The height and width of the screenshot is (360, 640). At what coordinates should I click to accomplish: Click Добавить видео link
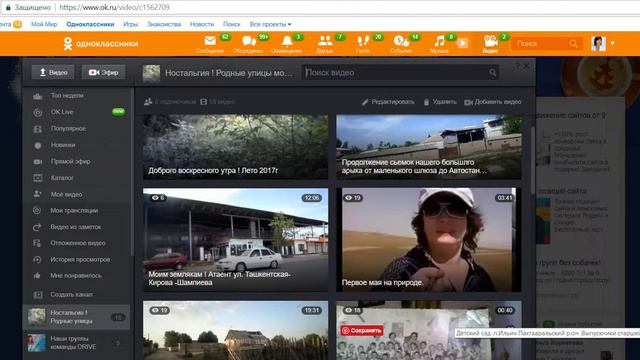[x=493, y=102]
